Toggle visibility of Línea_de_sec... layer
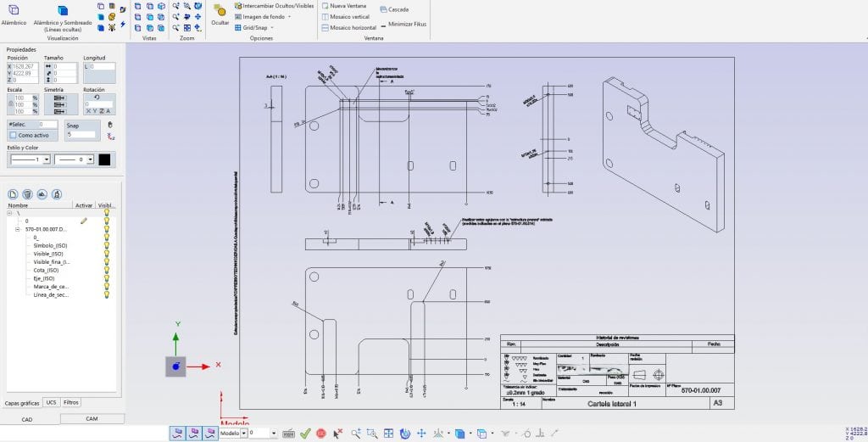868x442 pixels. tap(106, 294)
